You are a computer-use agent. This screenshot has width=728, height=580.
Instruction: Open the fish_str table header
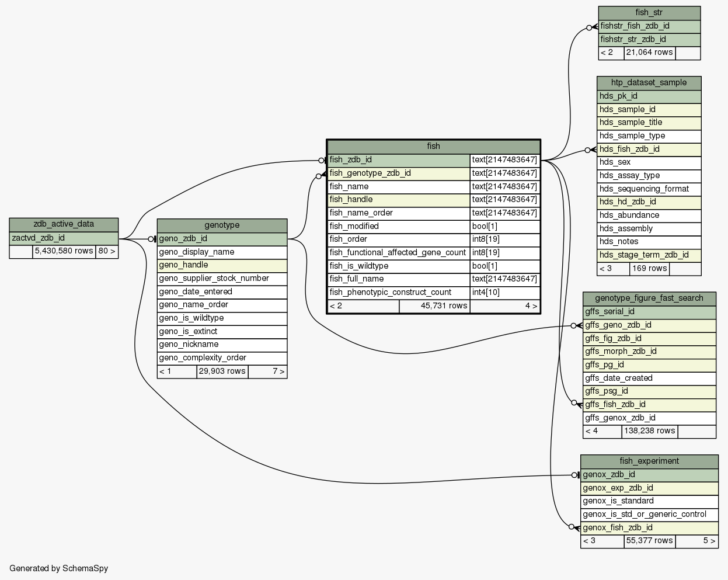click(x=649, y=13)
